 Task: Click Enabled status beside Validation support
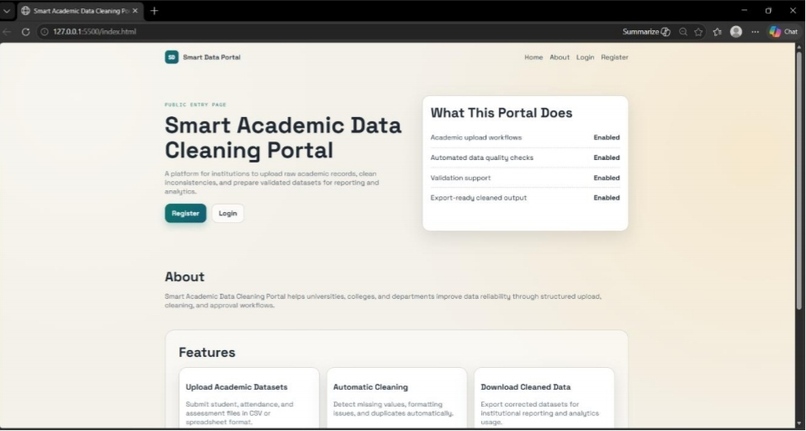point(607,177)
